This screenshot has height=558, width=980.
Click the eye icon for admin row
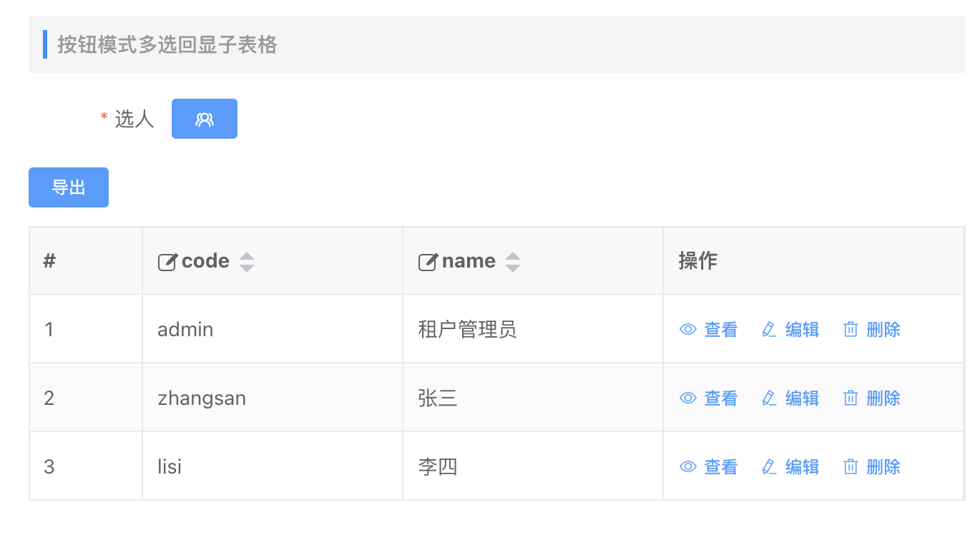click(x=688, y=329)
